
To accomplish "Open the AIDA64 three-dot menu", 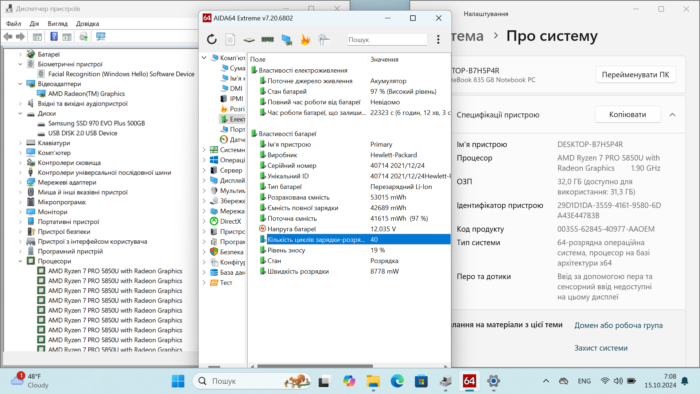I will 438,40.
